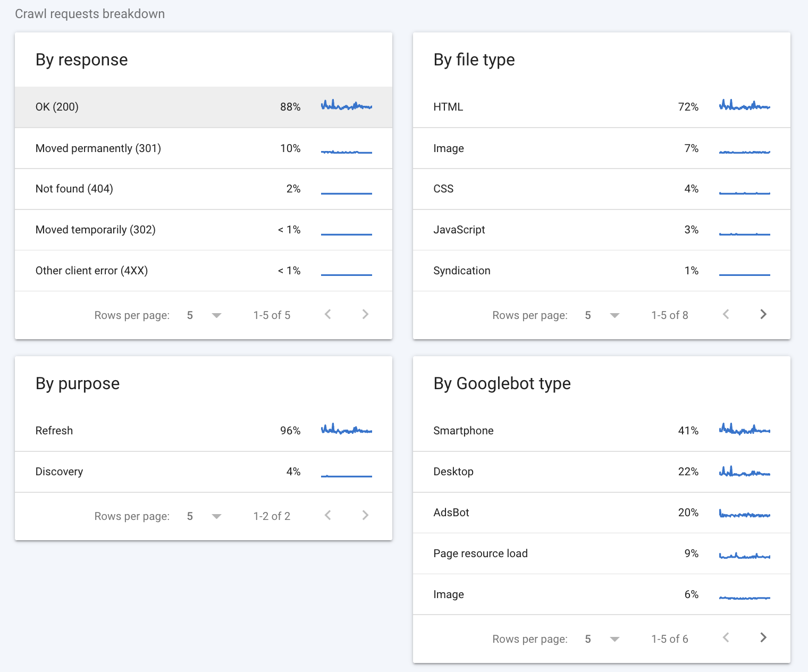Click next page arrow in By purpose
The width and height of the screenshot is (808, 672).
click(x=365, y=515)
